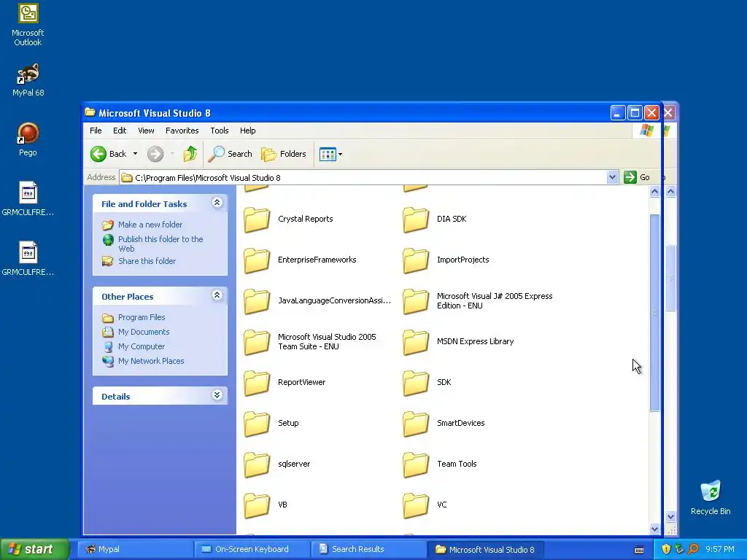Open the Tools menu
This screenshot has height=560, width=747.
(x=220, y=131)
